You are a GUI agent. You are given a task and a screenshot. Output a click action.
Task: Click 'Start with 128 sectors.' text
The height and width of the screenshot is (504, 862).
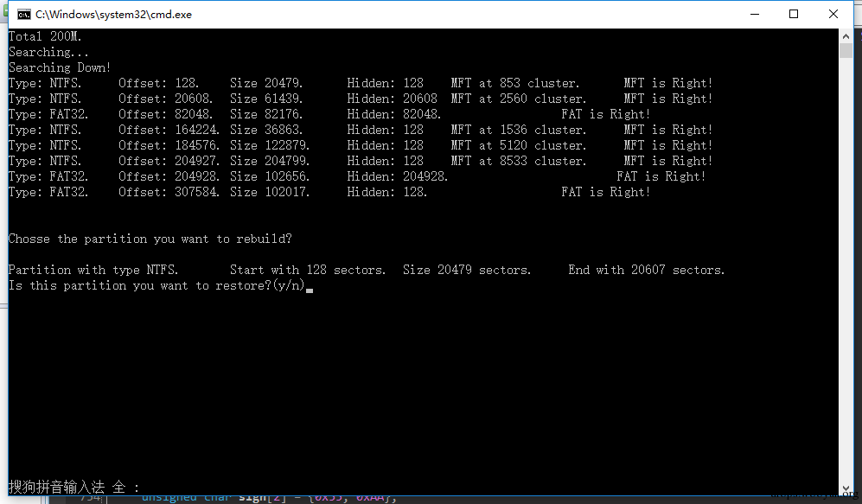[x=308, y=270]
